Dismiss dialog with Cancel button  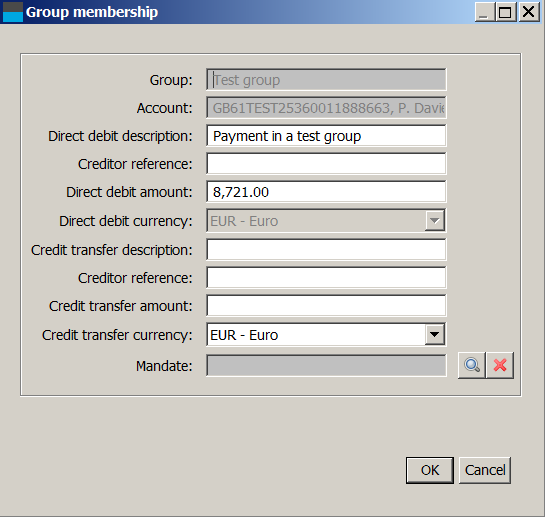[x=485, y=470]
